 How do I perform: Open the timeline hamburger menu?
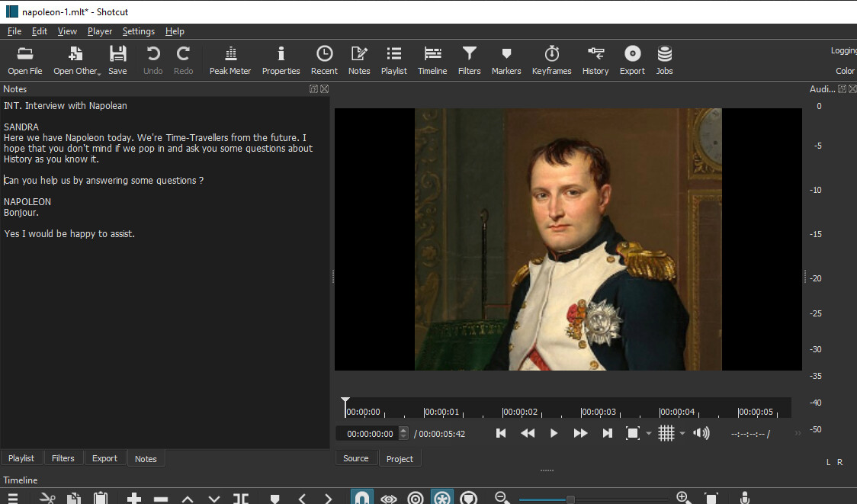click(x=12, y=498)
